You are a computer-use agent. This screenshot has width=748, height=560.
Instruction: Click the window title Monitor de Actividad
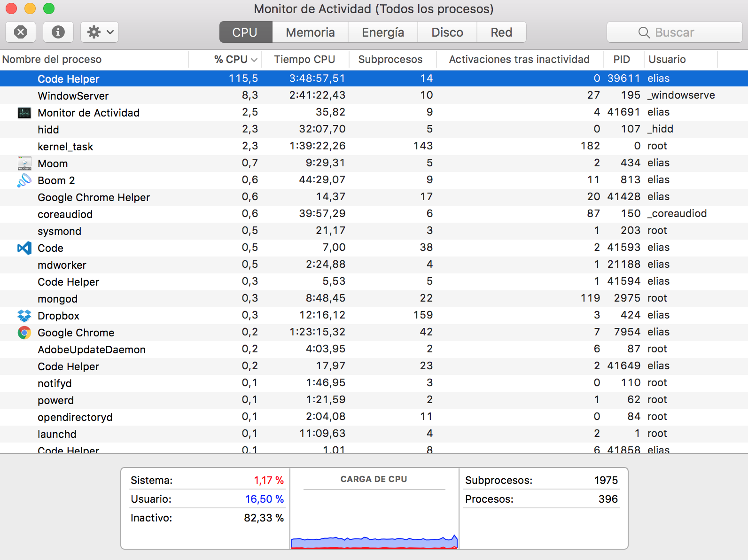tap(374, 9)
